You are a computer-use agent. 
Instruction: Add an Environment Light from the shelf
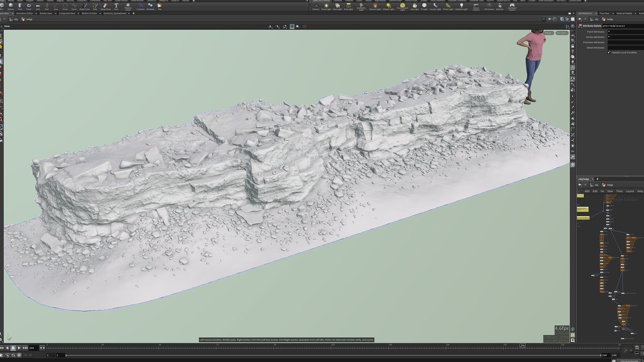pos(401,6)
